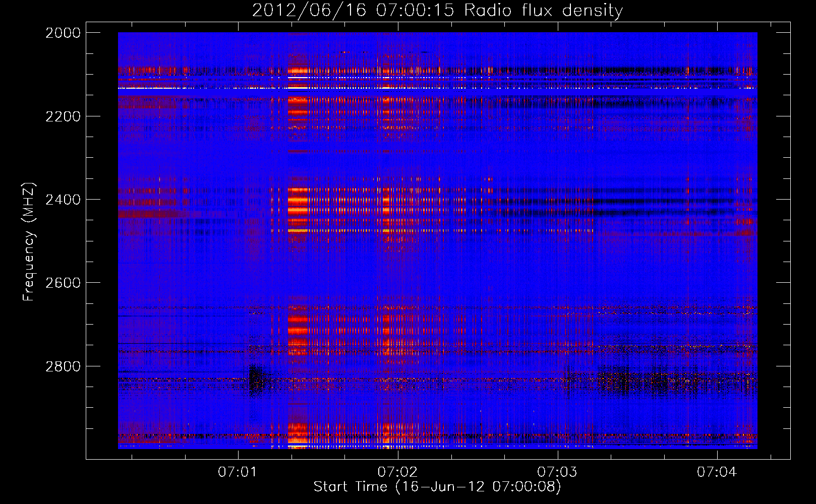Select the 07:04 time tick label

(717, 472)
